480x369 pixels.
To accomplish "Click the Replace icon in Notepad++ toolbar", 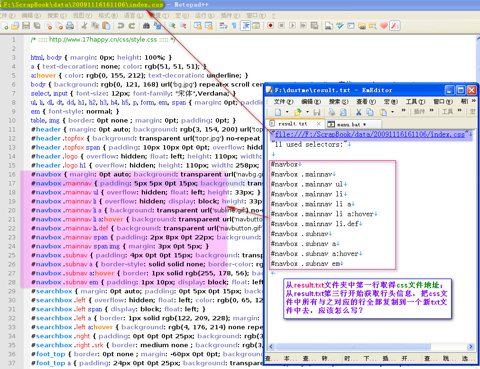I will pyautogui.click(x=157, y=26).
